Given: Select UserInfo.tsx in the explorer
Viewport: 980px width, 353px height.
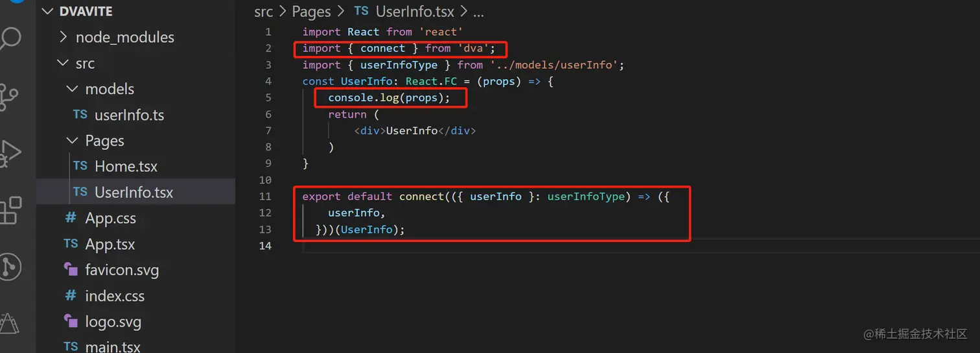Looking at the screenshot, I should [x=135, y=192].
